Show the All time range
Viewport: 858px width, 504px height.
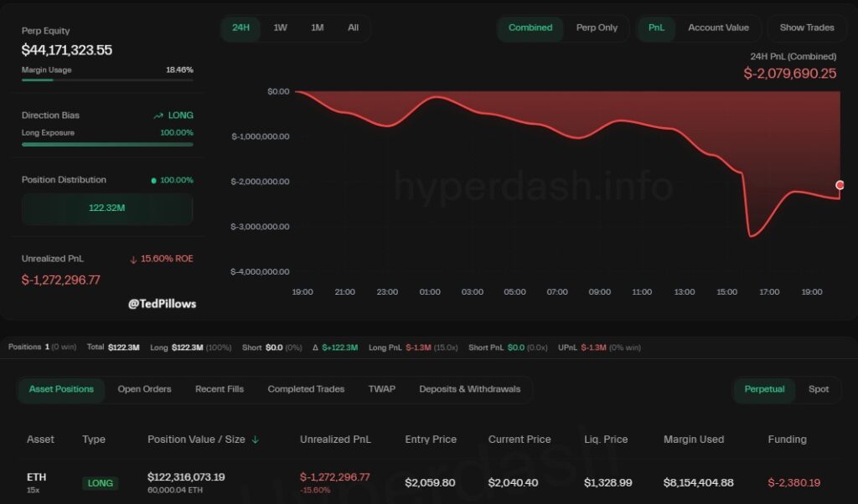click(353, 28)
